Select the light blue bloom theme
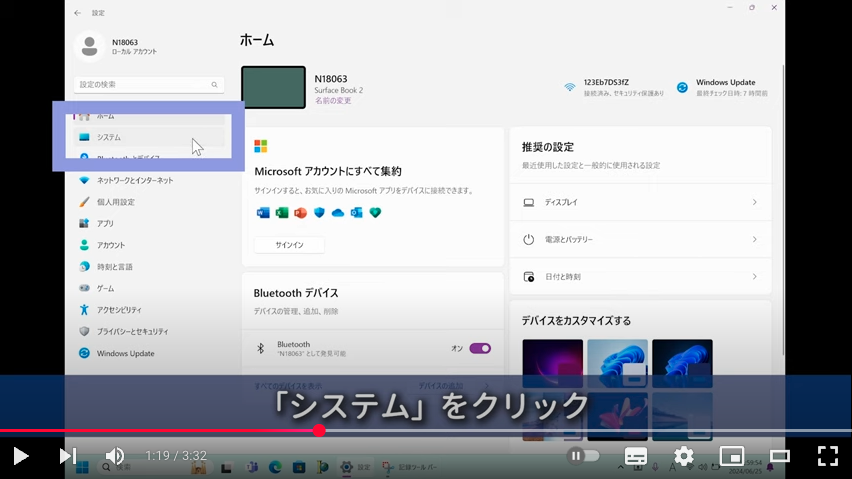Viewport: 852px width, 479px height. coord(617,364)
